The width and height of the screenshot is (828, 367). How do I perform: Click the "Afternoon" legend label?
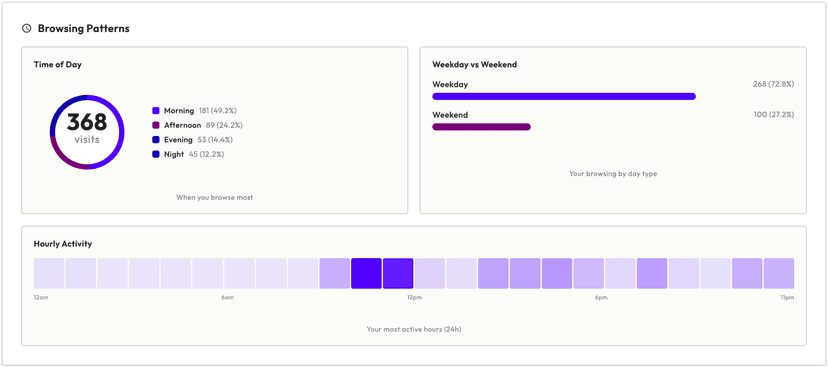coord(183,125)
